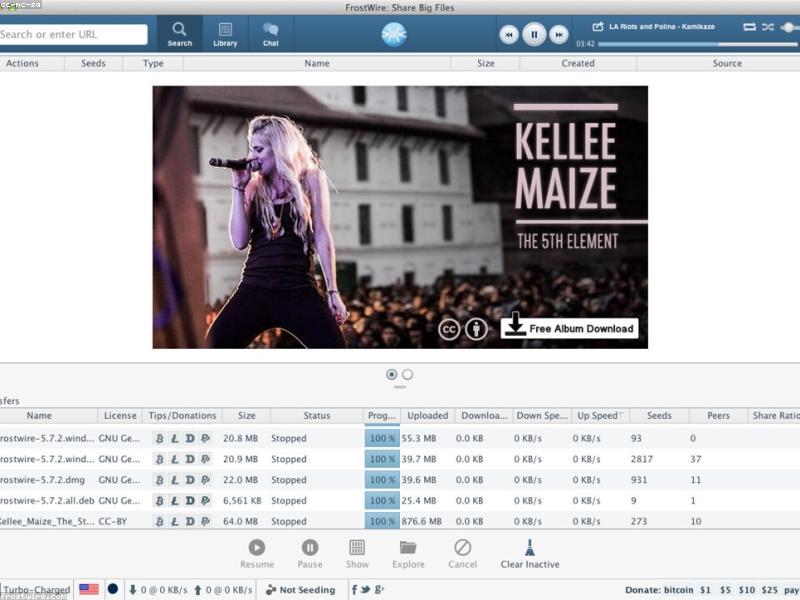Skip to previous track

coord(509,34)
